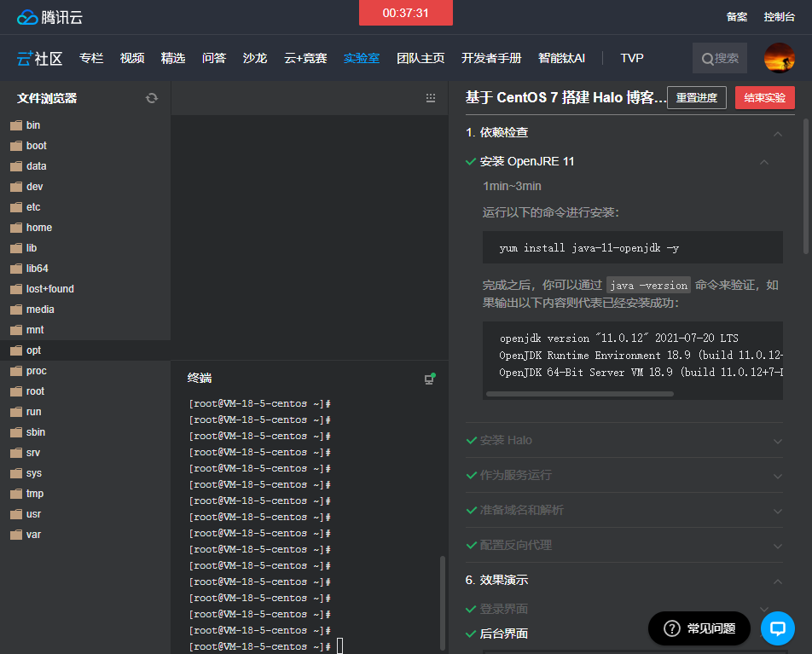Focus the terminal cursor on last prompt
The width and height of the screenshot is (812, 654).
click(339, 646)
